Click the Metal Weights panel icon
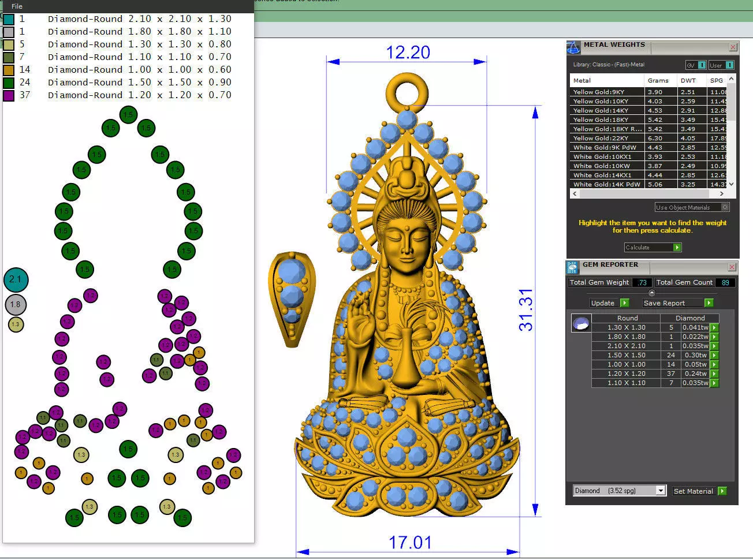The image size is (753, 560). [573, 48]
